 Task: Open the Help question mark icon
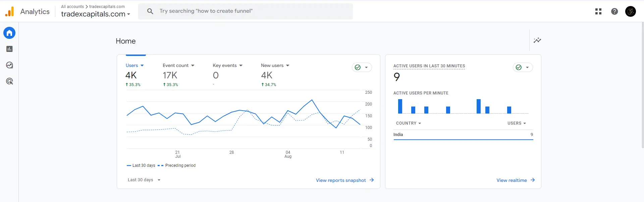point(614,11)
